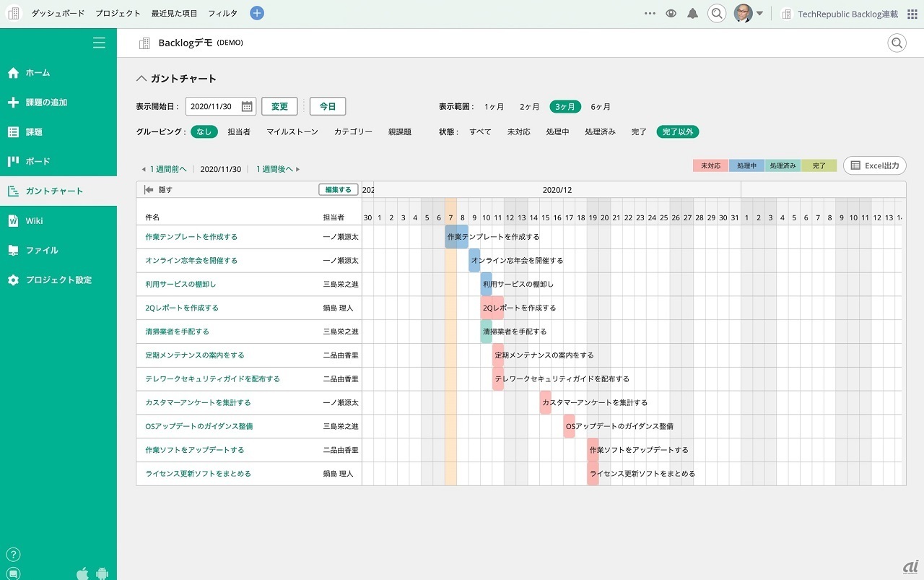Click the blue plus add button in top bar
Image resolution: width=924 pixels, height=580 pixels.
click(257, 13)
